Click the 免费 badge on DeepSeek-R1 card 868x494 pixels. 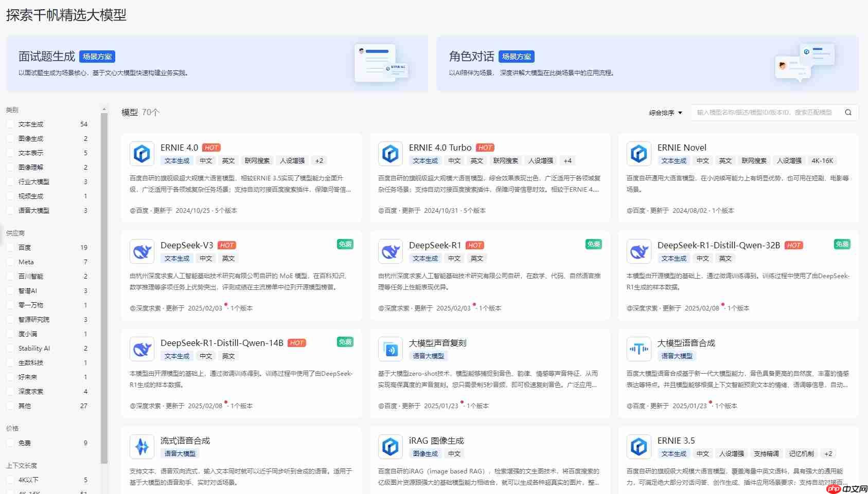(x=594, y=244)
